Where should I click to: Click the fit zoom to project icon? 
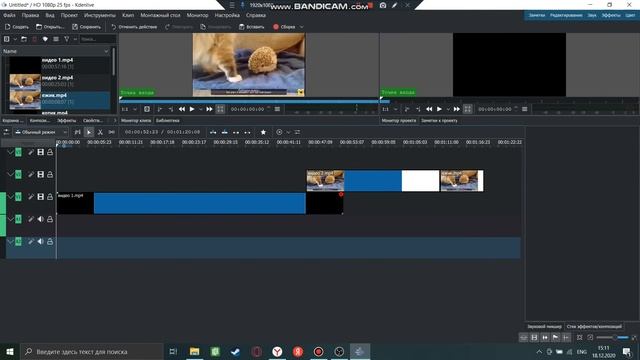(580, 338)
